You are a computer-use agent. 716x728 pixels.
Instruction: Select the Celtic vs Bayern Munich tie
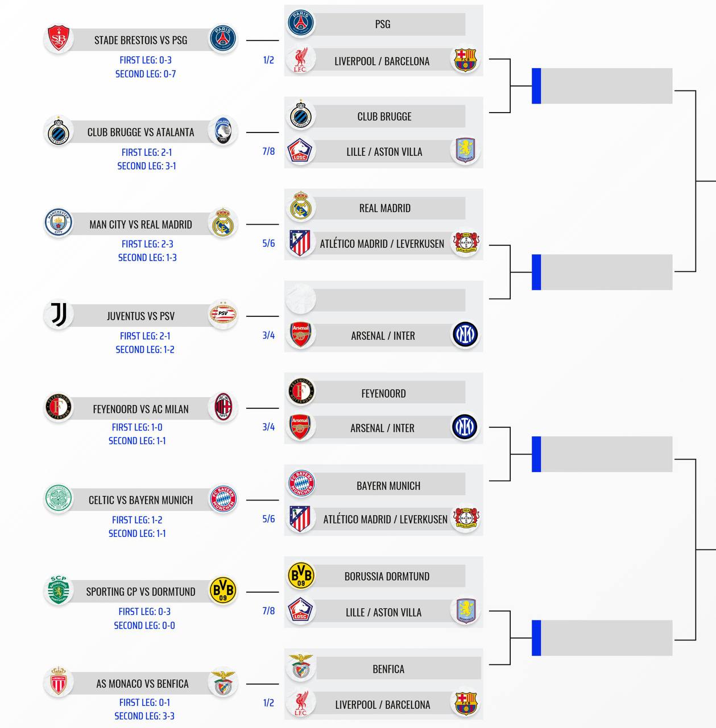click(140, 500)
